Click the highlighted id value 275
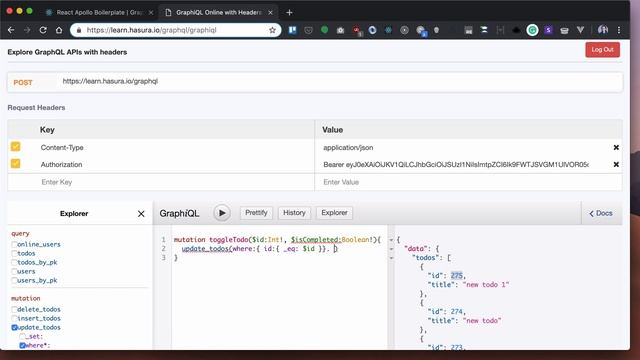This screenshot has width=640, height=360. 457,276
